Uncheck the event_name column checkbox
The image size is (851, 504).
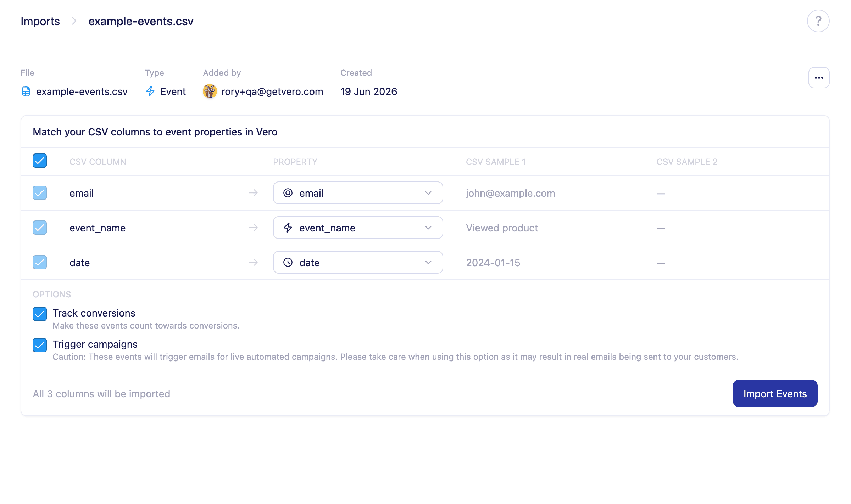pyautogui.click(x=40, y=228)
